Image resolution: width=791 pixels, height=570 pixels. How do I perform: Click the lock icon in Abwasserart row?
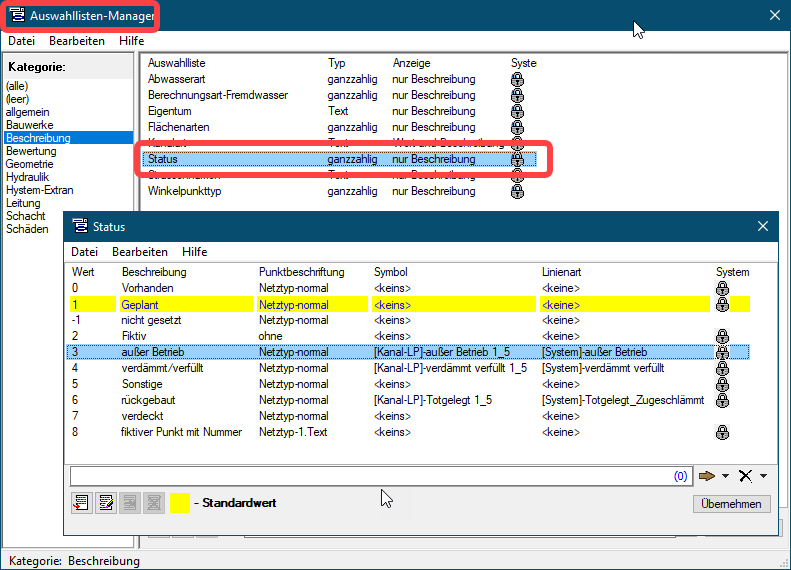coord(517,79)
